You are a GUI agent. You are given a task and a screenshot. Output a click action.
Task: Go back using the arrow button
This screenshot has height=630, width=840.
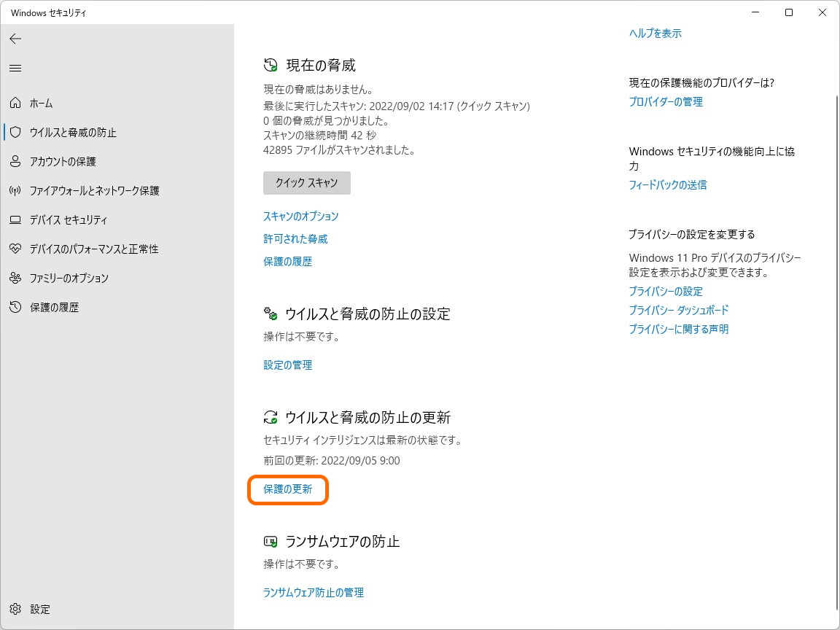[15, 39]
